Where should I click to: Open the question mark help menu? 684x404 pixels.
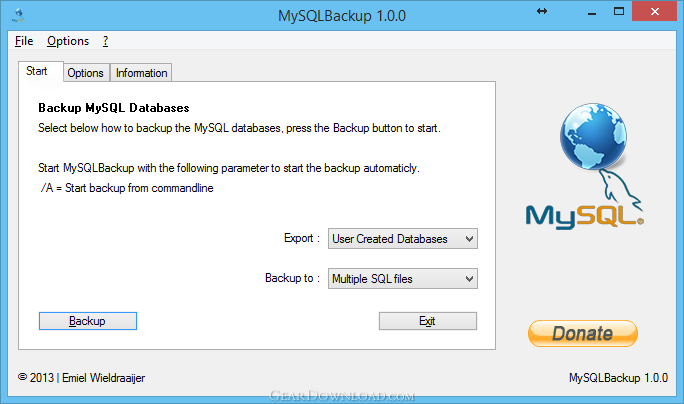tap(106, 41)
